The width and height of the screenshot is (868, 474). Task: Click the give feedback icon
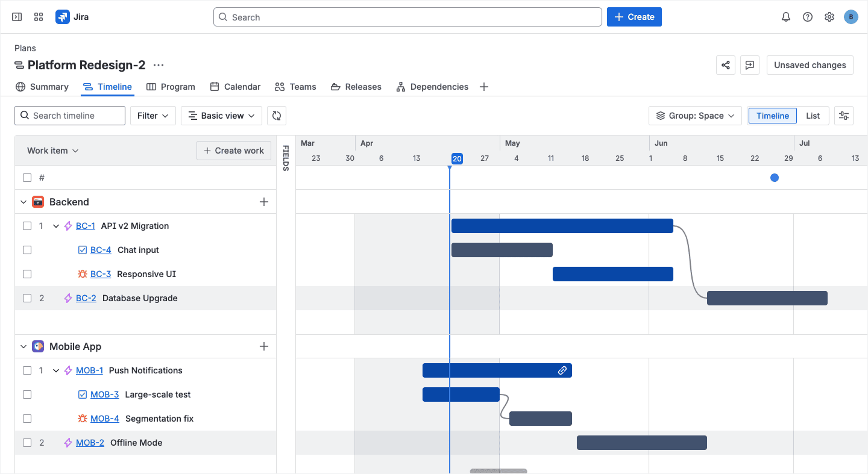(750, 65)
